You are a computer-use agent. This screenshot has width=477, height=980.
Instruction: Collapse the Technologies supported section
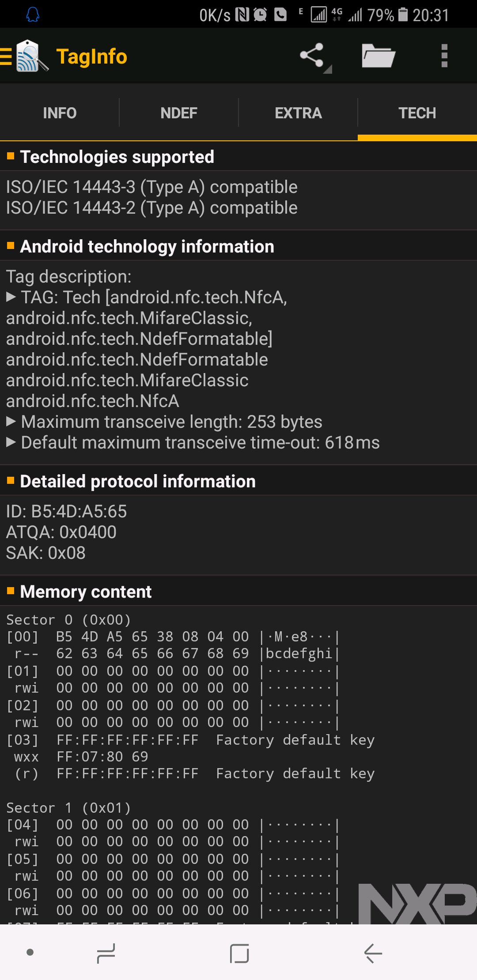[117, 157]
